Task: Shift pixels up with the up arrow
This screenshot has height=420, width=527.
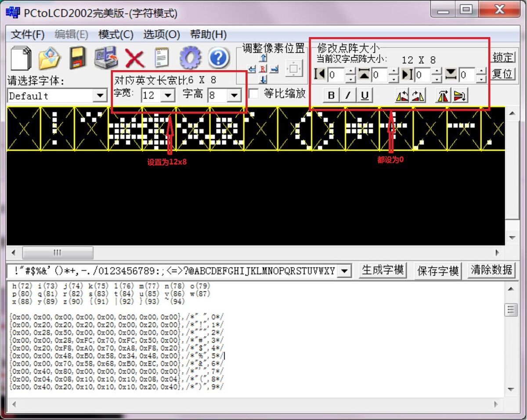Action: click(263, 58)
